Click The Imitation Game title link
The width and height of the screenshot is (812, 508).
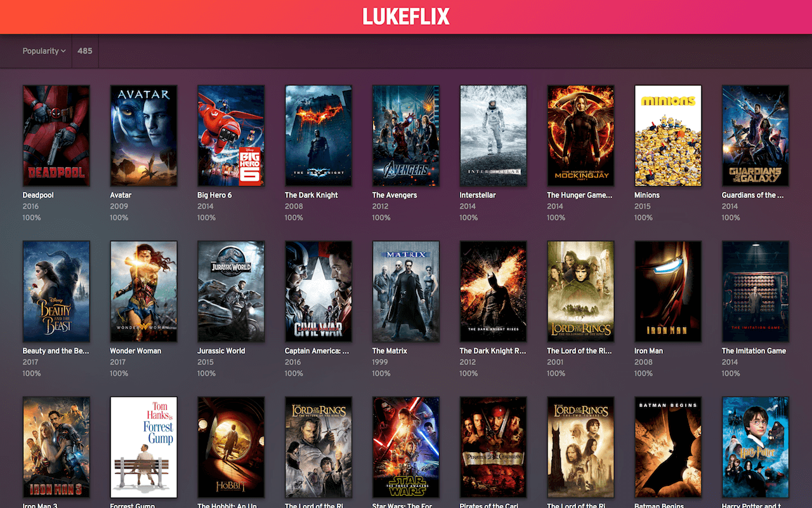click(754, 351)
